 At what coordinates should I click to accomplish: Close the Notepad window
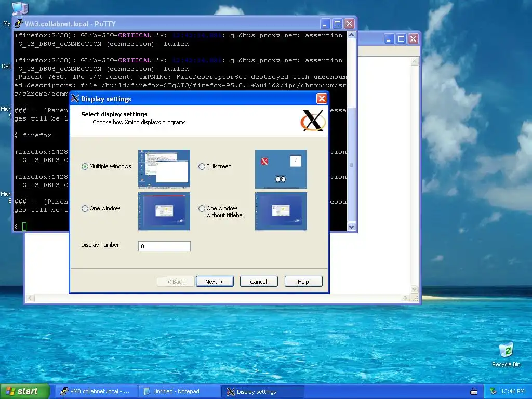pos(413,38)
